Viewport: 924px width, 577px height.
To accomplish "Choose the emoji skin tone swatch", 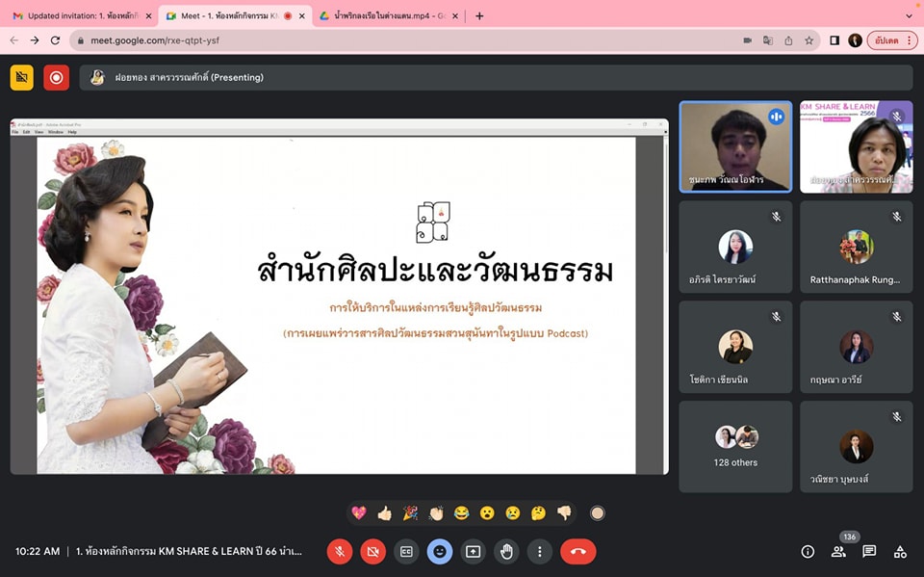I will (x=597, y=513).
